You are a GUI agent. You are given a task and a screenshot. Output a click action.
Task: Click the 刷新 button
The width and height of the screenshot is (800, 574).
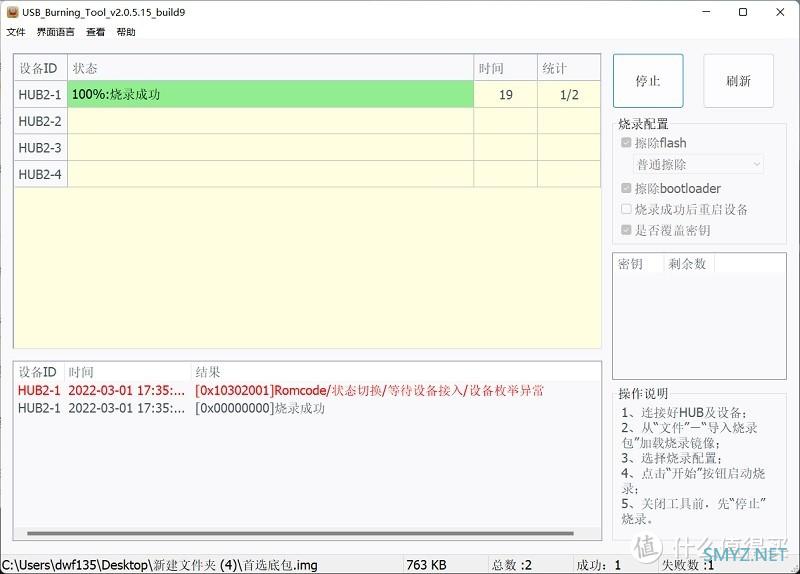pos(738,81)
